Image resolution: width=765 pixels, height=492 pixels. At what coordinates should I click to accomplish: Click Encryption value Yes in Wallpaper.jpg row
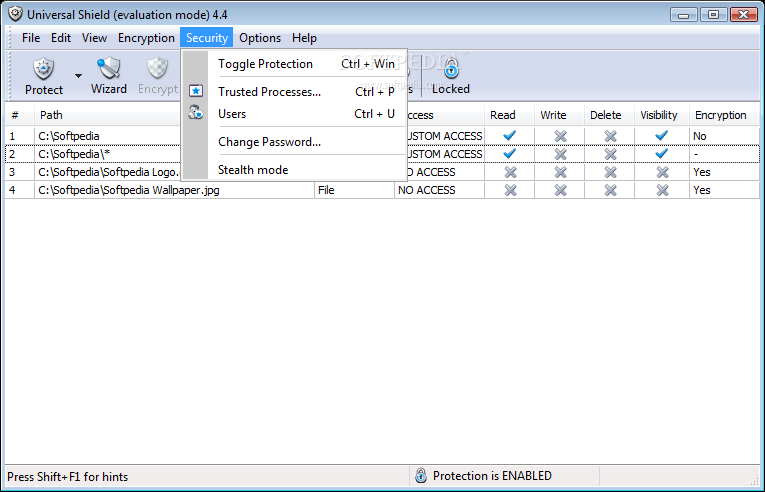tap(702, 190)
